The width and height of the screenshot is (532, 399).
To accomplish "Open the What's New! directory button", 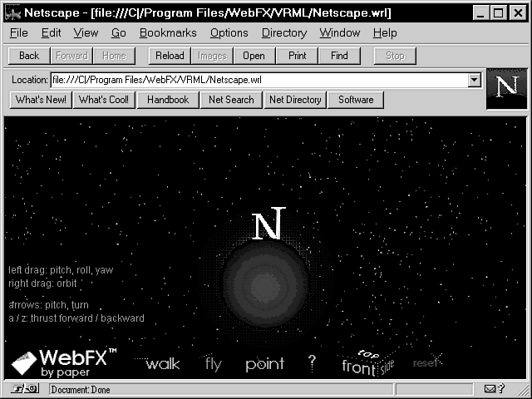I will [x=41, y=100].
